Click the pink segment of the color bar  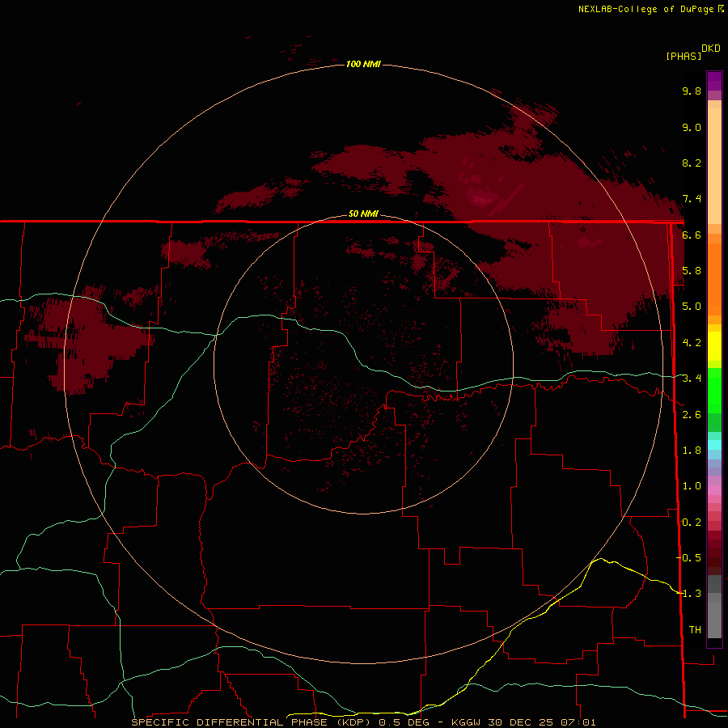[x=714, y=490]
